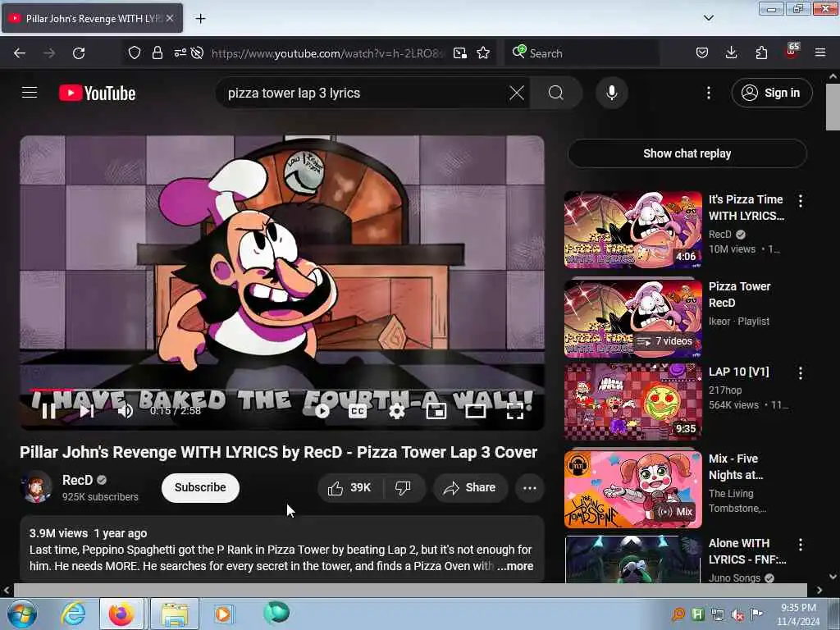Submit search with magnifier button
The height and width of the screenshot is (630, 840).
pos(556,93)
